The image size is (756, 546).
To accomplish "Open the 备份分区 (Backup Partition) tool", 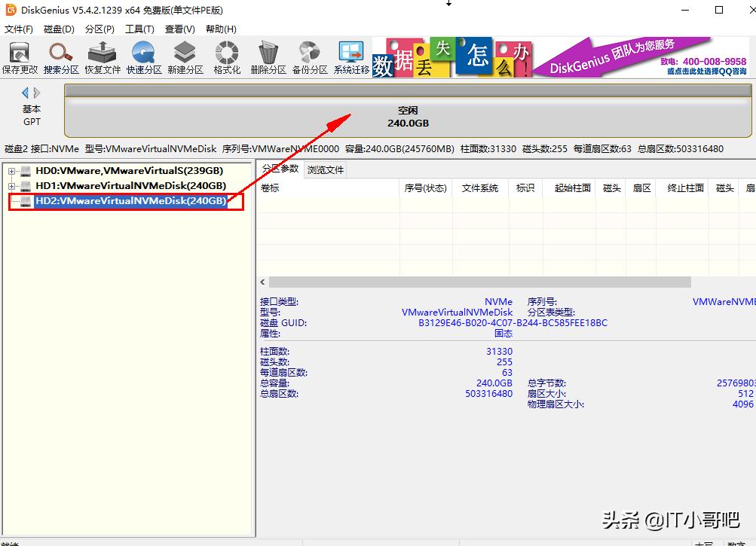I will (x=310, y=57).
